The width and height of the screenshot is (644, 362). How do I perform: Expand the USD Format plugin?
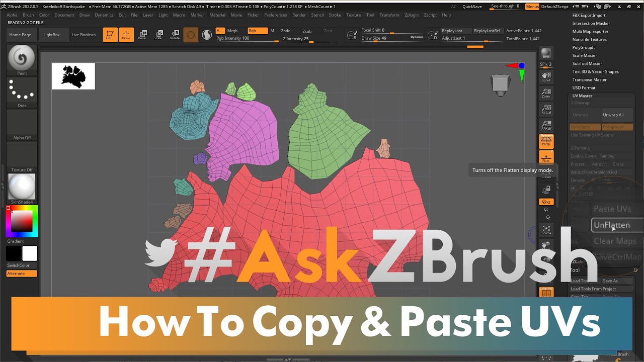[x=584, y=87]
